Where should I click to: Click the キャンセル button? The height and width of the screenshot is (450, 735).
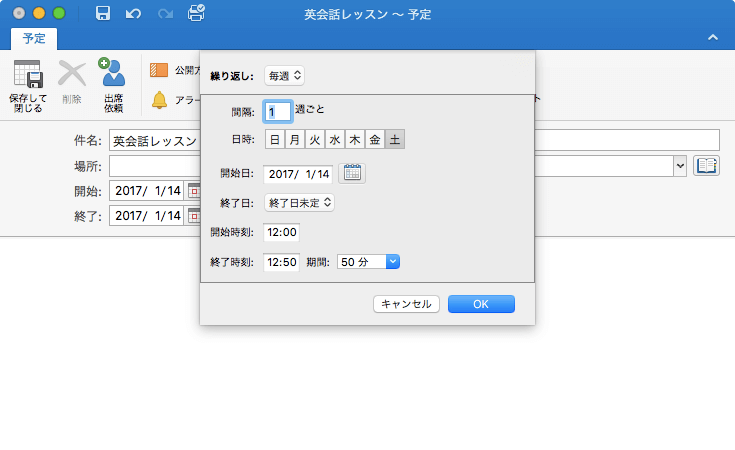[406, 304]
